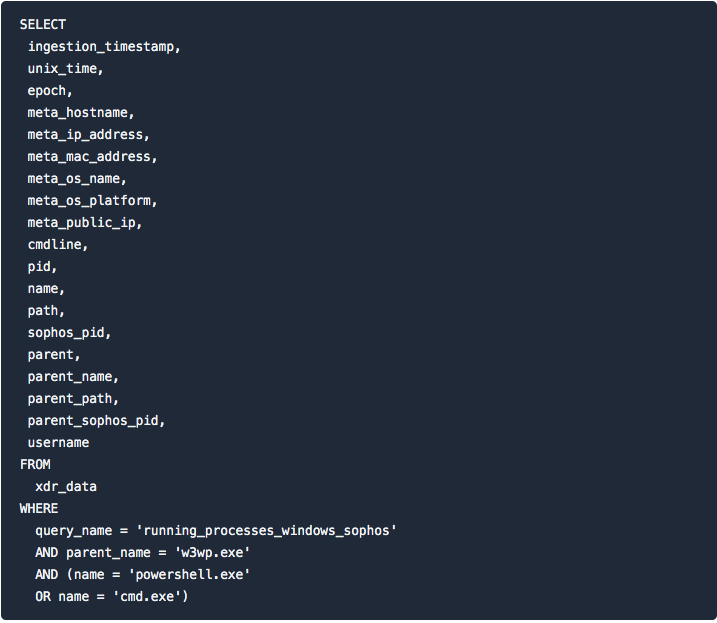Click the parent_path column line
Image resolution: width=717 pixels, height=623 pixels.
click(73, 399)
